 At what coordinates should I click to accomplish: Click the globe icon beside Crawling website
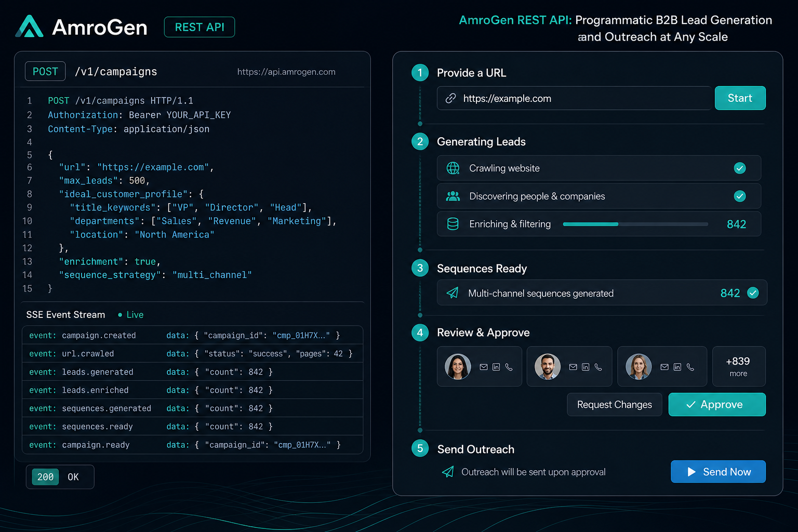point(453,168)
